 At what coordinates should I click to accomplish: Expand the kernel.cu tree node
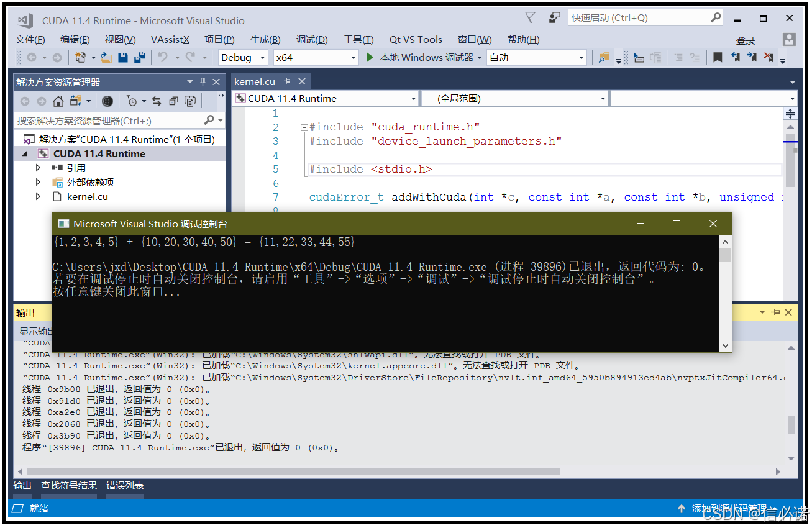[x=38, y=196]
